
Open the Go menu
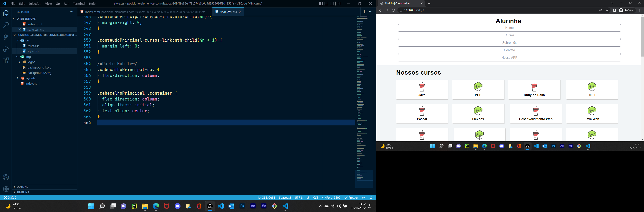(x=58, y=4)
